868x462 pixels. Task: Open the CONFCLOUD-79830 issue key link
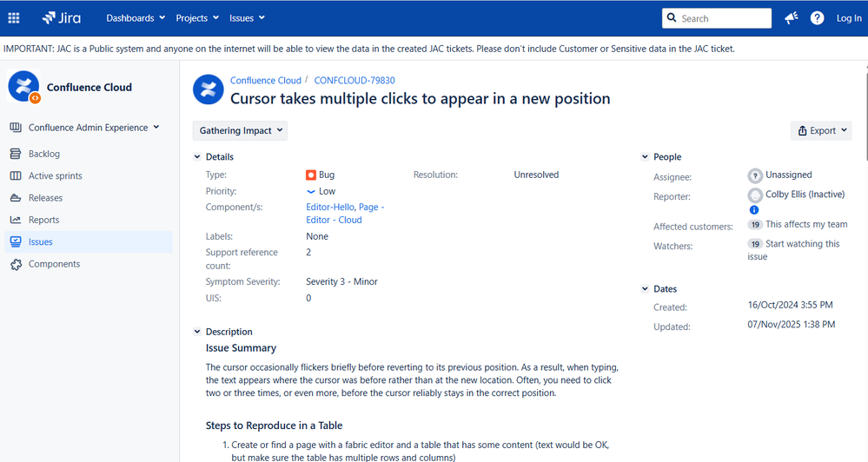point(354,80)
